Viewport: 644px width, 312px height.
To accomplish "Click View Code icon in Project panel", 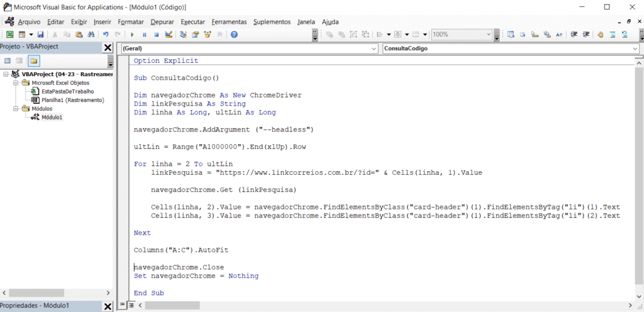I will [x=7, y=61].
